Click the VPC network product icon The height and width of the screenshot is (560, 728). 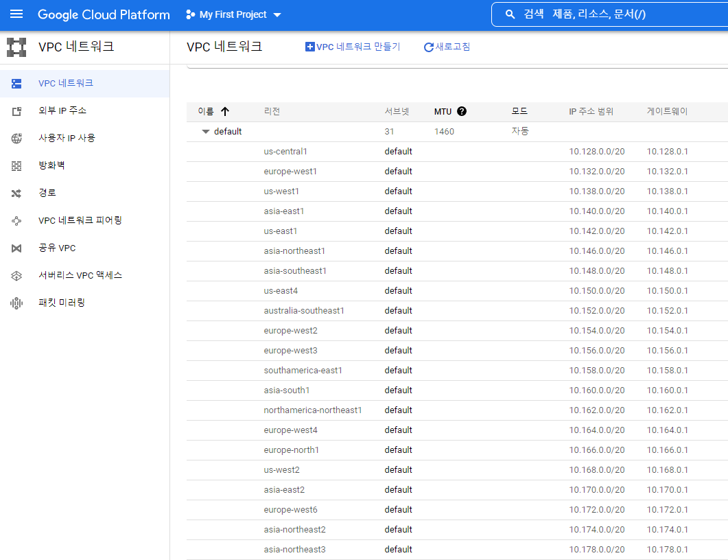(x=16, y=47)
